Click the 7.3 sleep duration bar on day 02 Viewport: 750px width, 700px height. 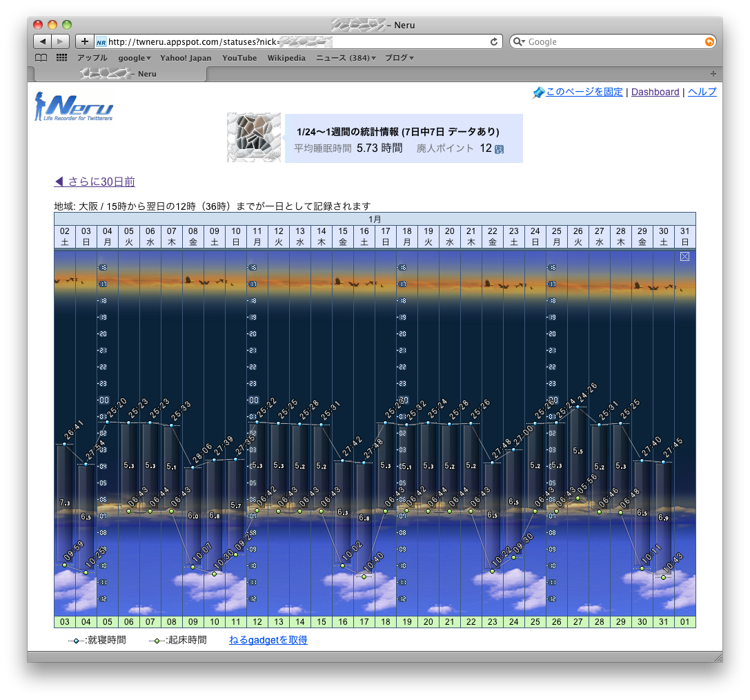pyautogui.click(x=65, y=503)
